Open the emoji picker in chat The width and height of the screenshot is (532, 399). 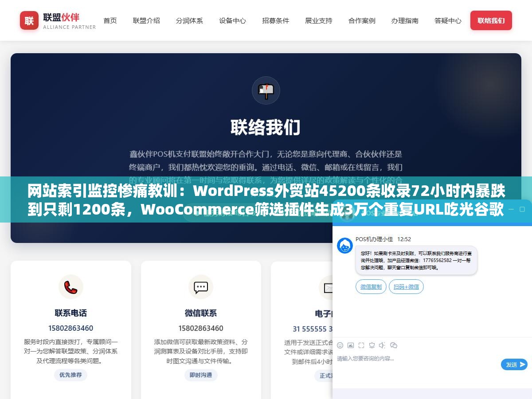340,345
